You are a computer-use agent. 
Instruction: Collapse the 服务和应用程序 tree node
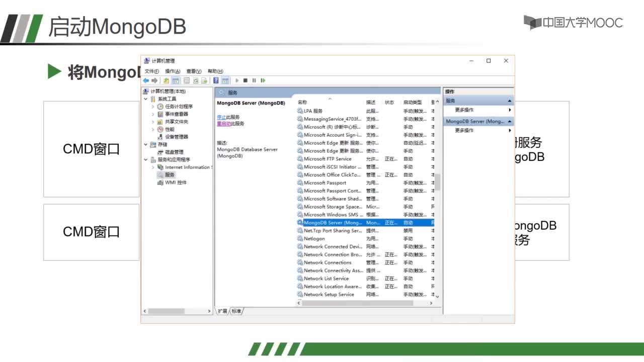coord(146,159)
